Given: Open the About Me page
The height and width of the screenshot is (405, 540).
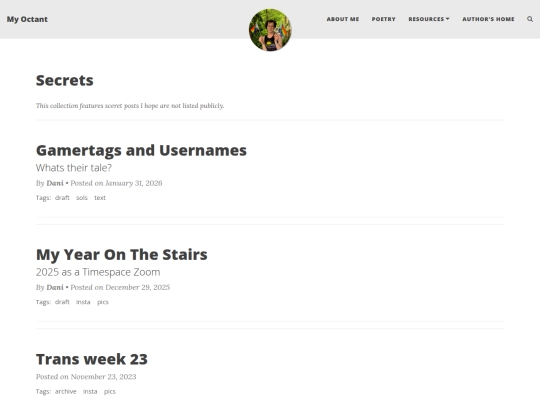Looking at the screenshot, I should tap(343, 19).
